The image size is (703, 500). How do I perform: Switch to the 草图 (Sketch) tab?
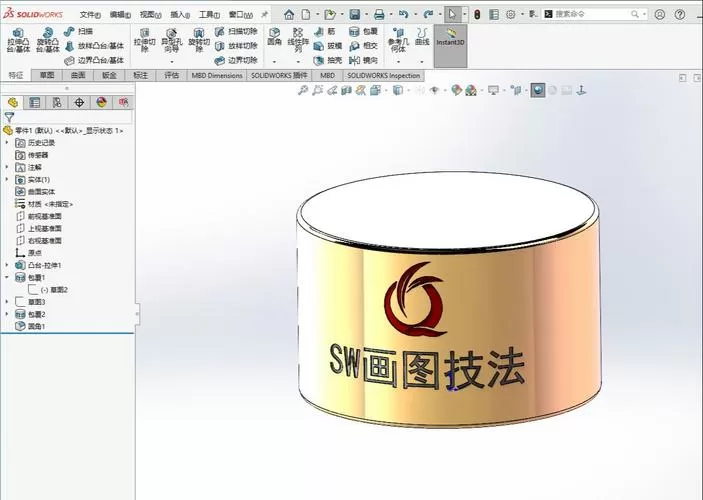pyautogui.click(x=47, y=75)
